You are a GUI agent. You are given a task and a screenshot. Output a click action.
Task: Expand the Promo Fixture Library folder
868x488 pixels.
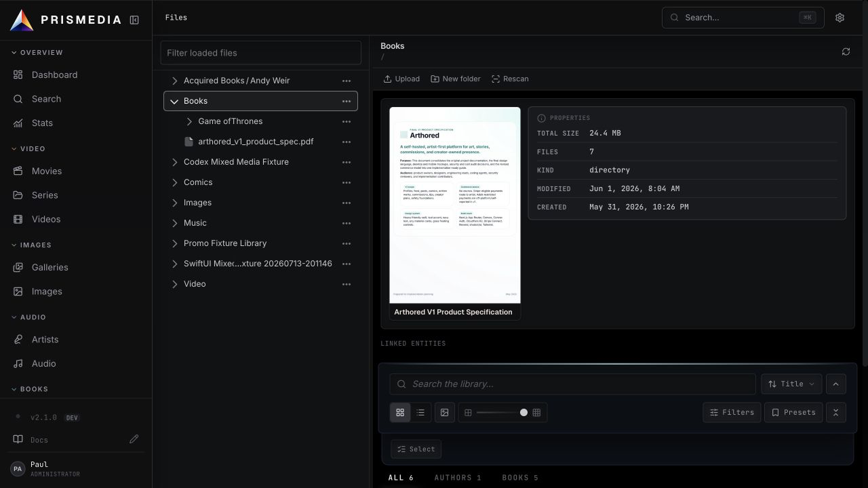tap(174, 243)
